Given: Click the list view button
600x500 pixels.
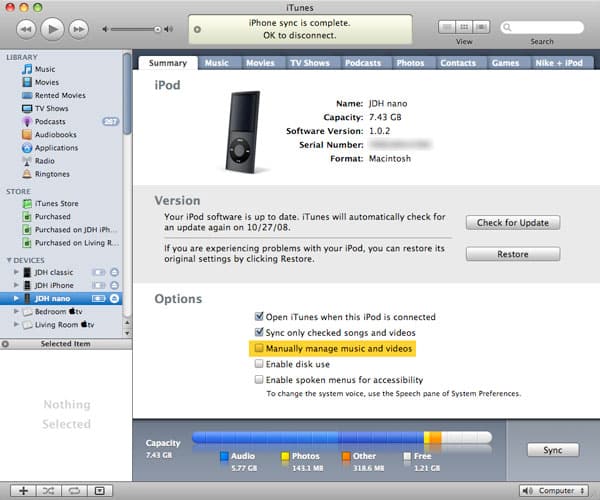Looking at the screenshot, I should click(x=447, y=27).
